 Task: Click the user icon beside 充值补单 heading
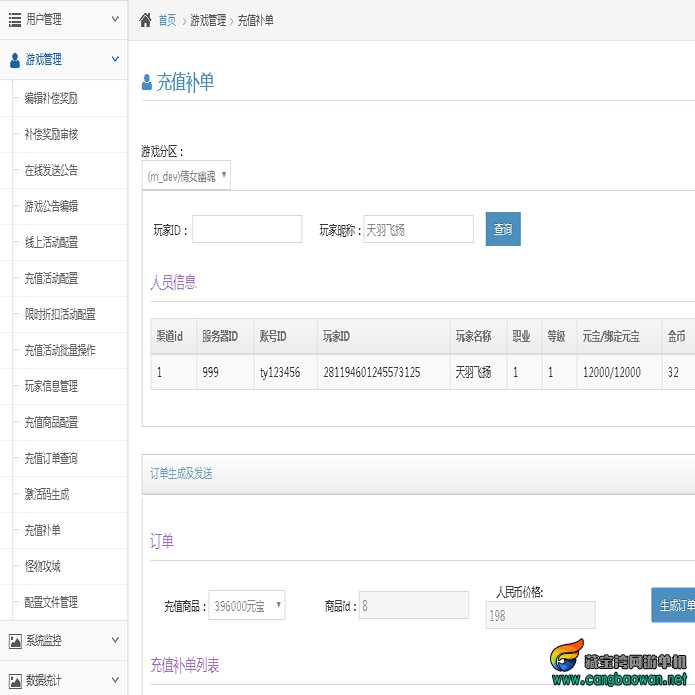[146, 82]
